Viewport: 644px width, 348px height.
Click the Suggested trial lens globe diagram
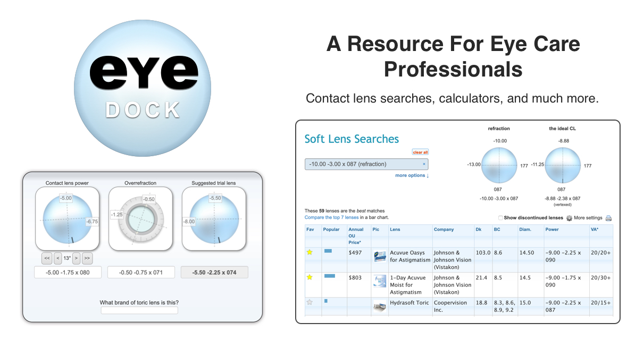[x=214, y=218]
